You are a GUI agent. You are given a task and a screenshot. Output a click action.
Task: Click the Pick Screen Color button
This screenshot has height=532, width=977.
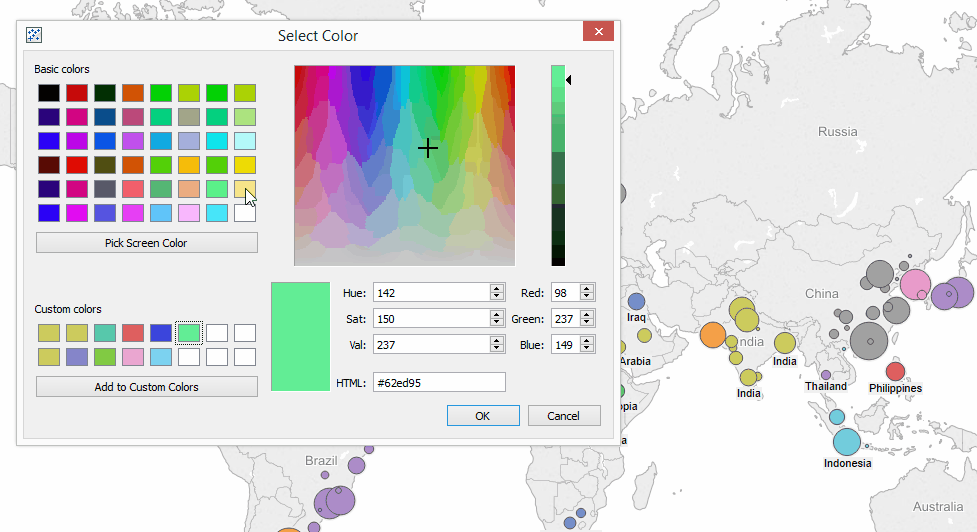146,243
